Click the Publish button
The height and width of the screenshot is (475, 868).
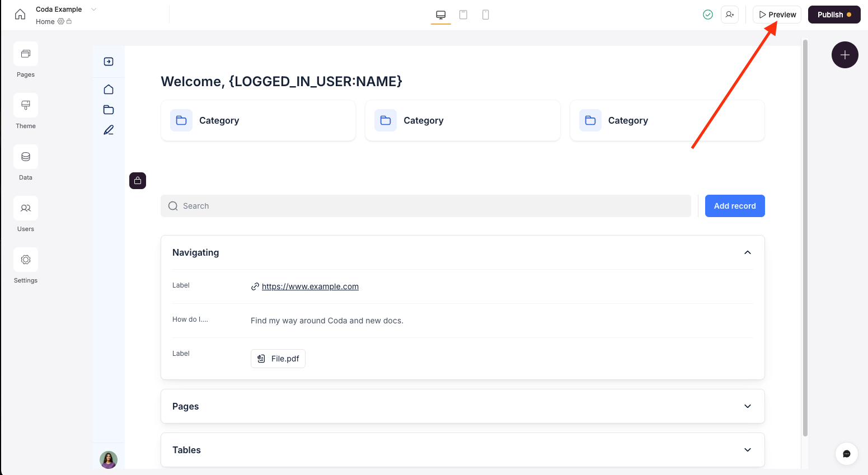point(834,15)
